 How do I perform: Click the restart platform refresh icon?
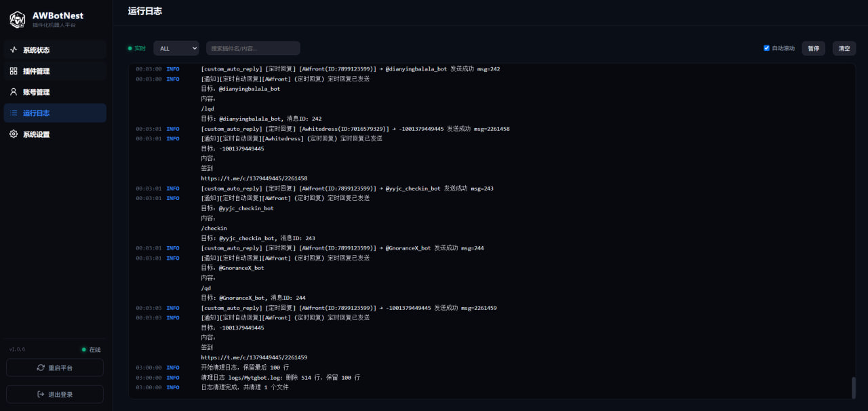(x=41, y=368)
